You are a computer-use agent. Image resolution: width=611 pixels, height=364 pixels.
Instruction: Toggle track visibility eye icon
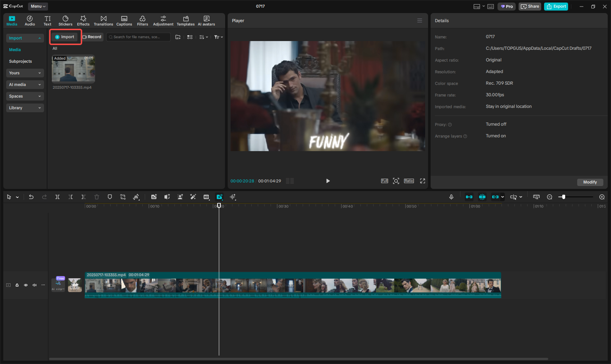(26, 285)
